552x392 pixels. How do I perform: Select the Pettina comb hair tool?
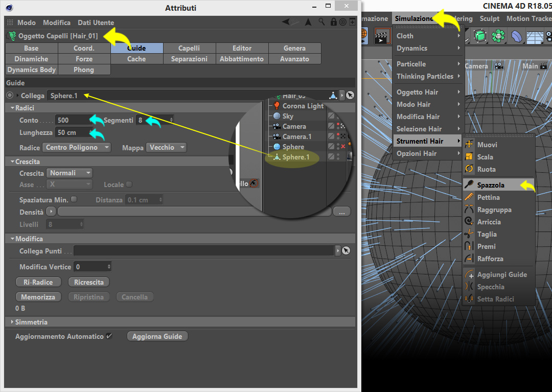point(498,197)
